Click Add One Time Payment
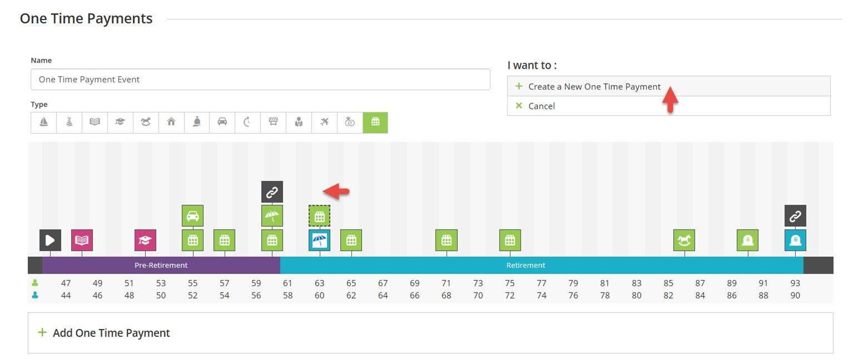Image resolution: width=868 pixels, height=363 pixels. pyautogui.click(x=111, y=333)
